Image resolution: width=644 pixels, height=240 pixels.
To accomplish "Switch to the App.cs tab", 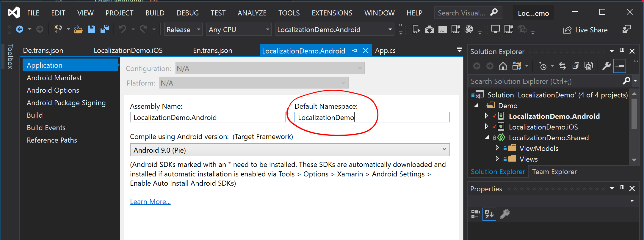I will 386,50.
